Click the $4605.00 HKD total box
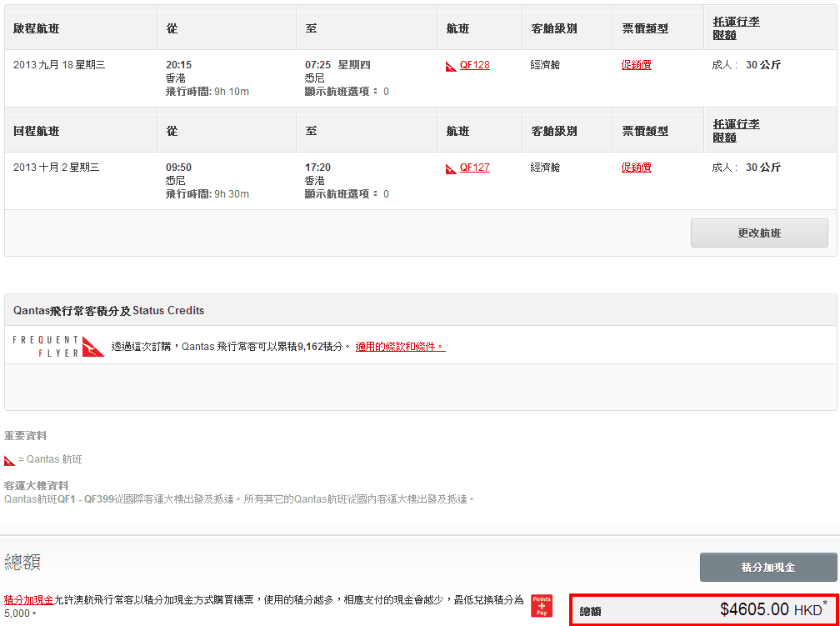The height and width of the screenshot is (626, 840). point(703,610)
